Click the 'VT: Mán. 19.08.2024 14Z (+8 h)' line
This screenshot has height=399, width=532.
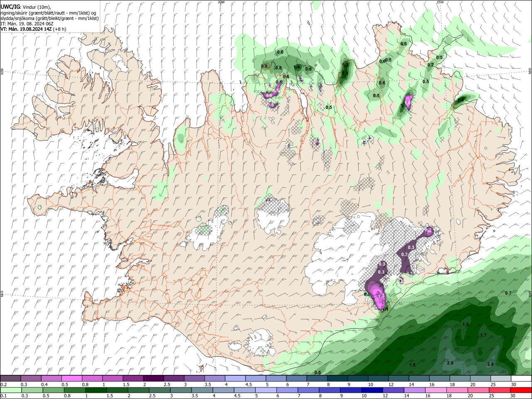pyautogui.click(x=33, y=29)
